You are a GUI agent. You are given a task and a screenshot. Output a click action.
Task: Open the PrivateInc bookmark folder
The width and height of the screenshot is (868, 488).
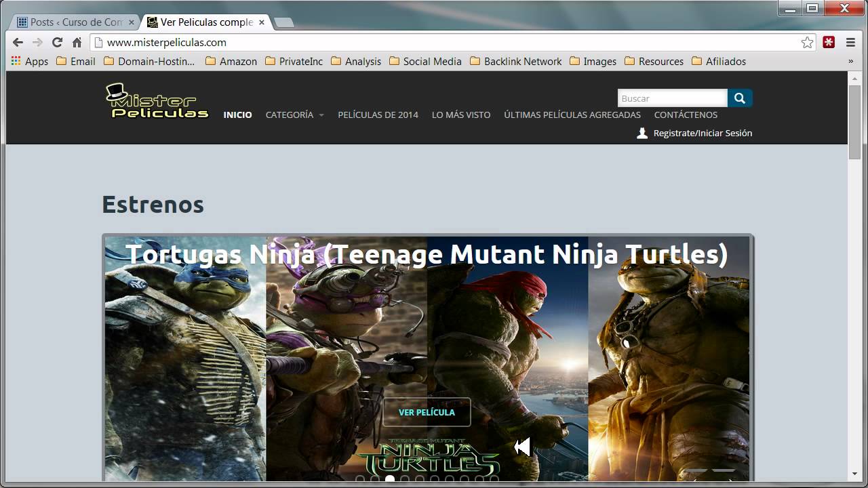[x=294, y=61]
